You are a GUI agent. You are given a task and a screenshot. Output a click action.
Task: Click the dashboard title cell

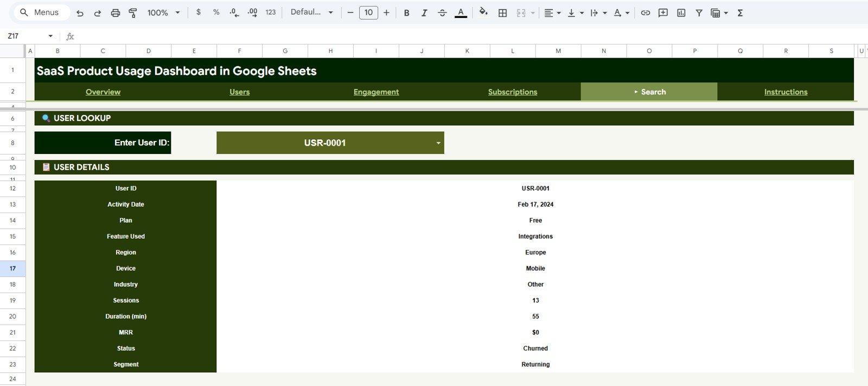tap(444, 70)
